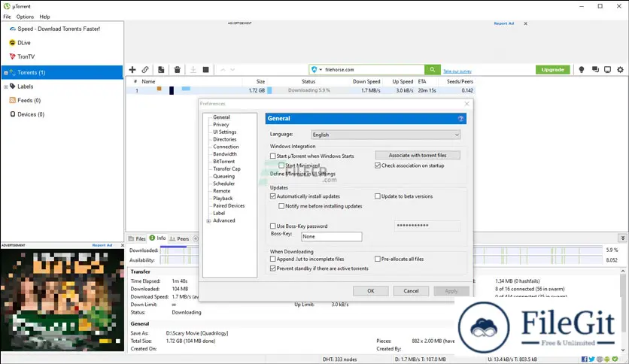Screen dimensions: 629x364
Task: Click the Take our survey link
Action: click(x=457, y=71)
